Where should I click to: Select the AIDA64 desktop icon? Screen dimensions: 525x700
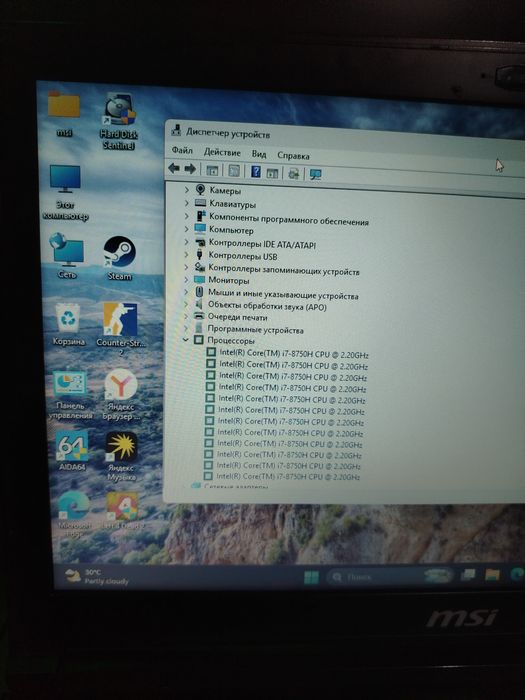tap(72, 450)
